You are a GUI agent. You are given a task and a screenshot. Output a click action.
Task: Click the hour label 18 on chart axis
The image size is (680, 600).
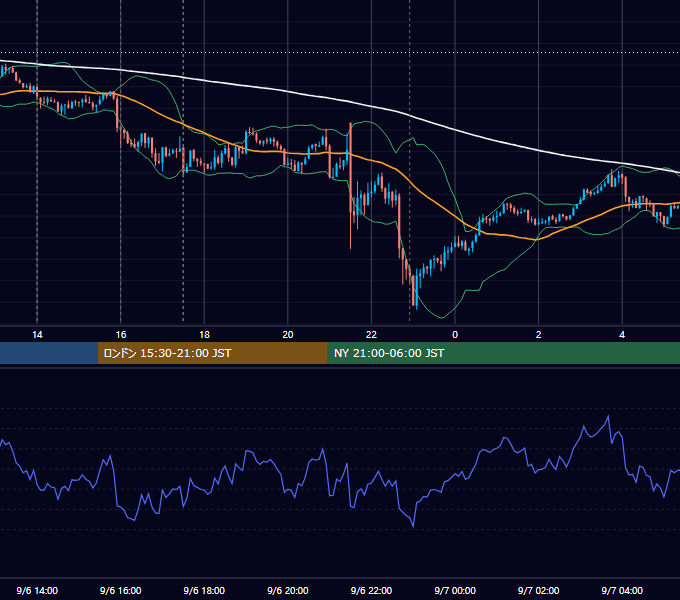point(204,335)
